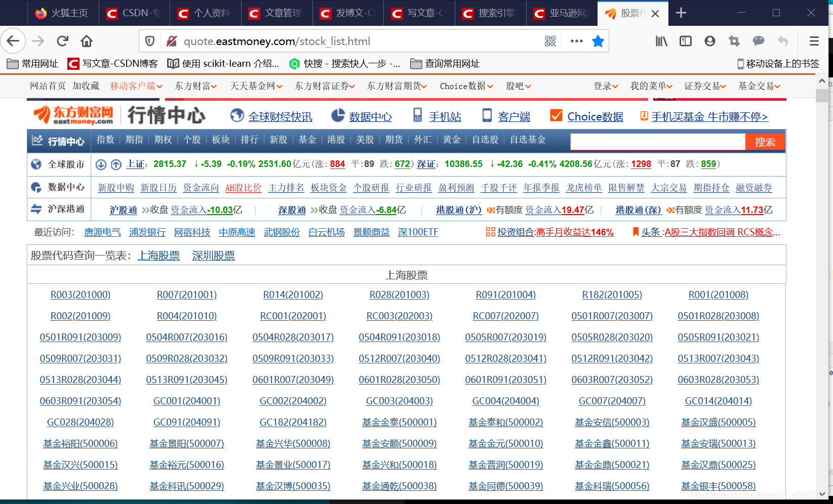Go back with the browser back arrow
Screen dimensions: 833x504
[13, 41]
